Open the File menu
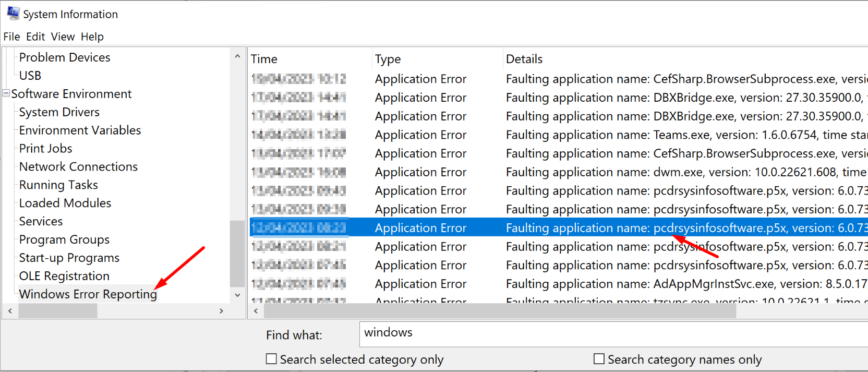 11,37
